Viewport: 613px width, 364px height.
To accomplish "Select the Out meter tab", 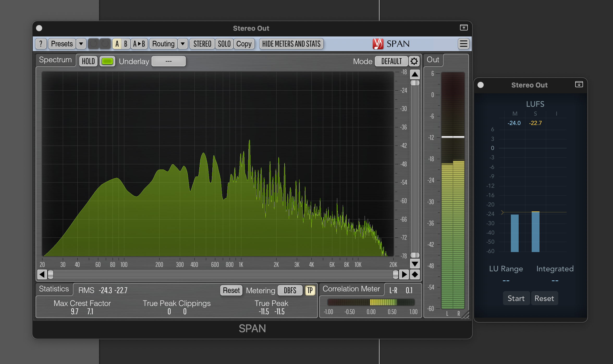I will (x=433, y=60).
